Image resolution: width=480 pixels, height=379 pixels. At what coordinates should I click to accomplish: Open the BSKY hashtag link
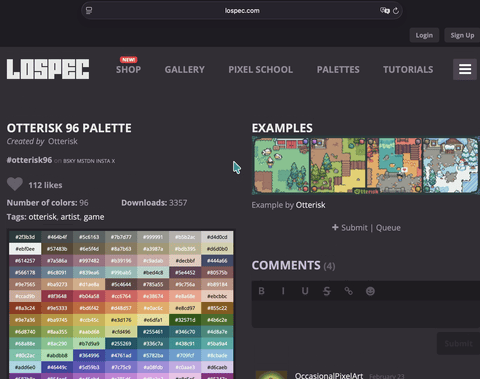point(69,161)
